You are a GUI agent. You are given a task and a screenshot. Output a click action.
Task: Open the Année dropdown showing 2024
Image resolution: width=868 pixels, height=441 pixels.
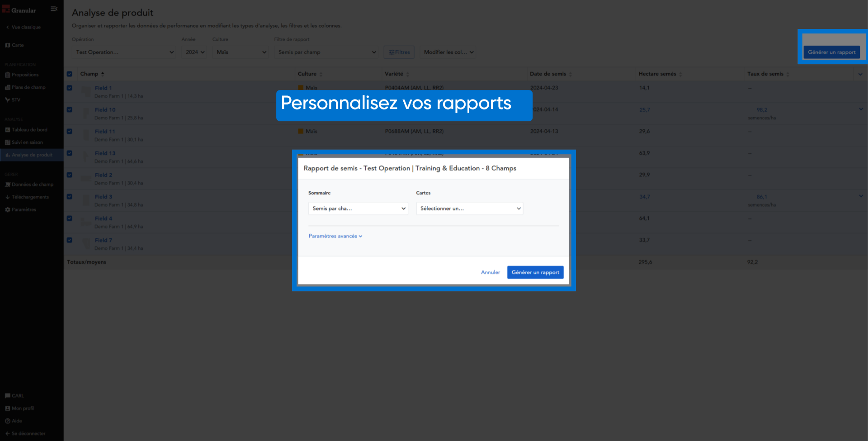click(195, 52)
